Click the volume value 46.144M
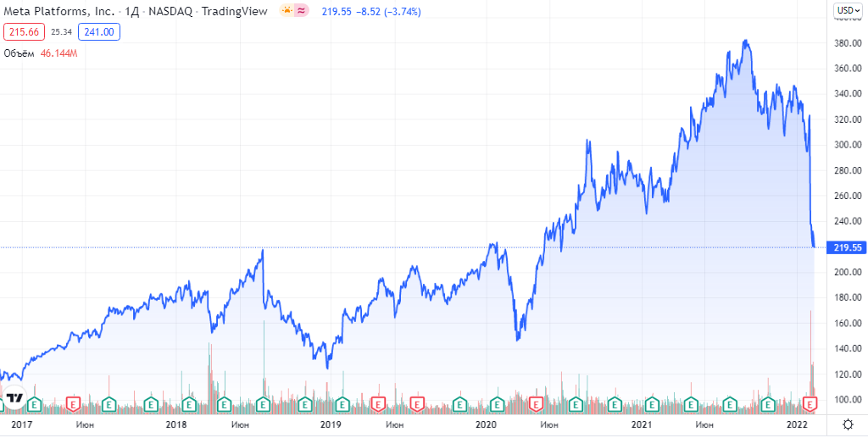The height and width of the screenshot is (438, 868). point(59,53)
